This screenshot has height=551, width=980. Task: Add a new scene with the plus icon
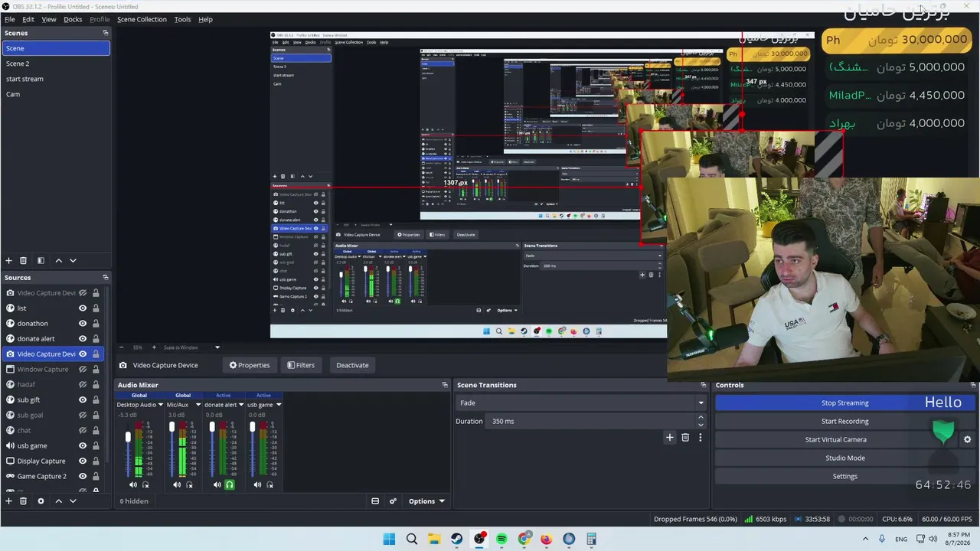tap(8, 261)
